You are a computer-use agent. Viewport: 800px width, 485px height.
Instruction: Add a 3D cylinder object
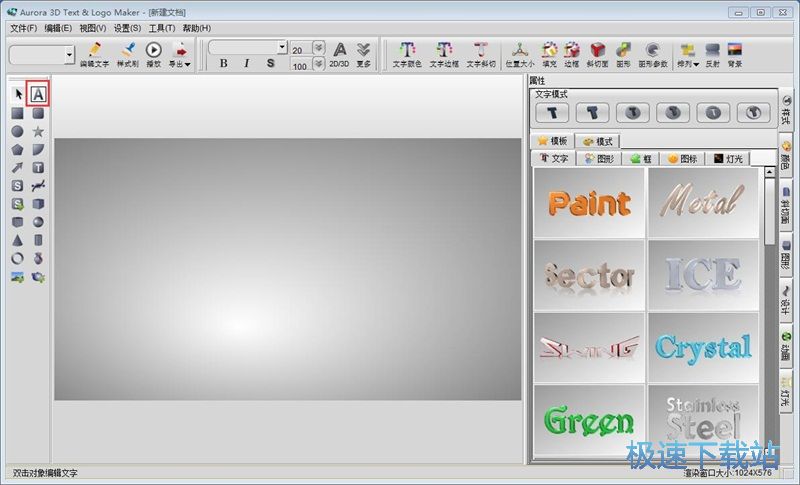[x=38, y=240]
